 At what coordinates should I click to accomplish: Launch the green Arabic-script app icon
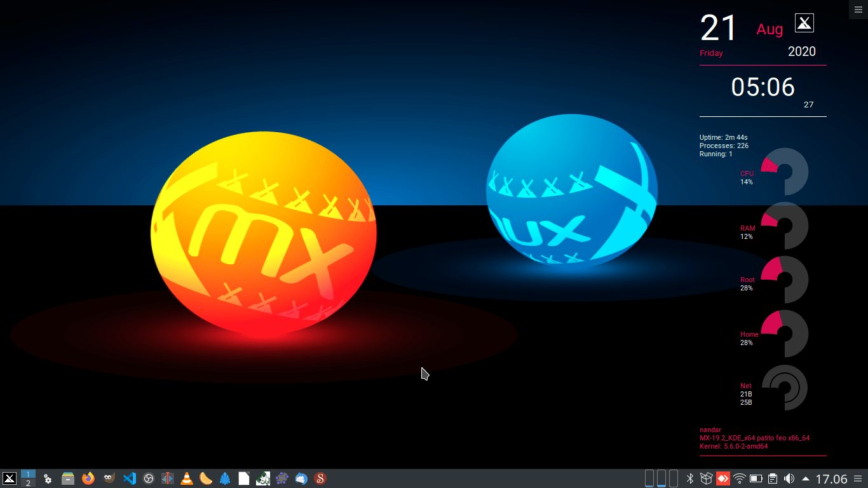point(263,478)
